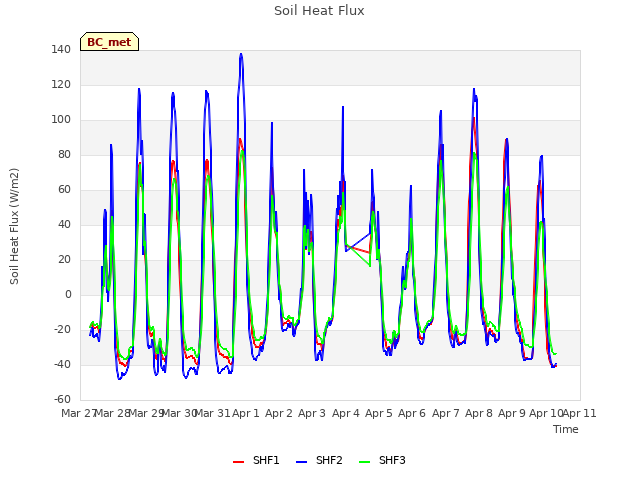Click the 40 y-axis tick label
Screen dimensions: 640x480
click(64, 224)
